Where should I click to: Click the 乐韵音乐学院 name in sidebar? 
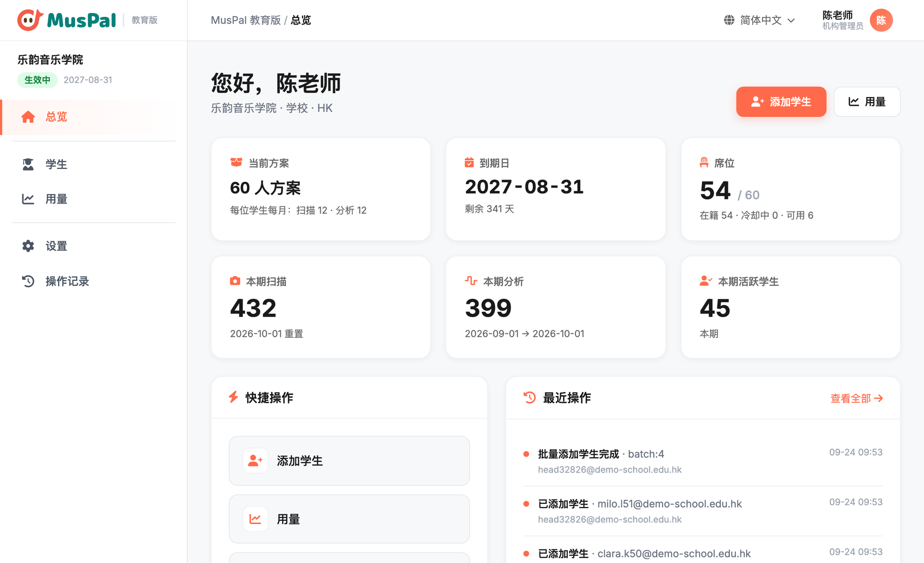(x=50, y=60)
